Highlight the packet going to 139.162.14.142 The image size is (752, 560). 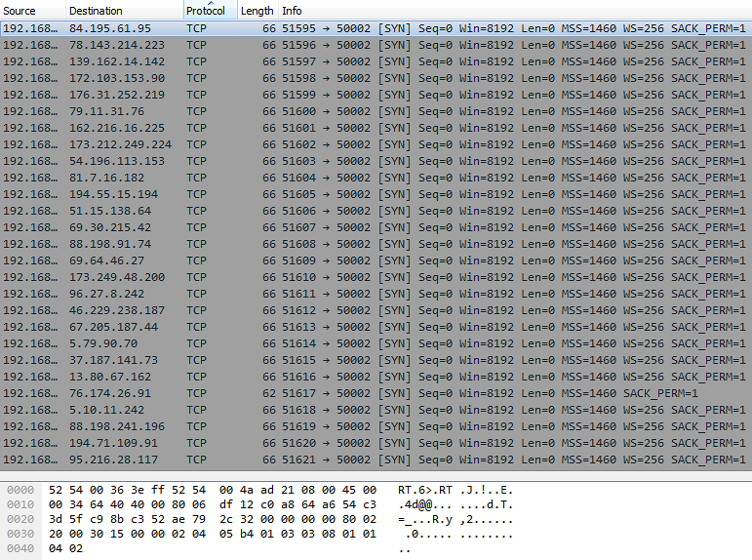click(x=116, y=61)
